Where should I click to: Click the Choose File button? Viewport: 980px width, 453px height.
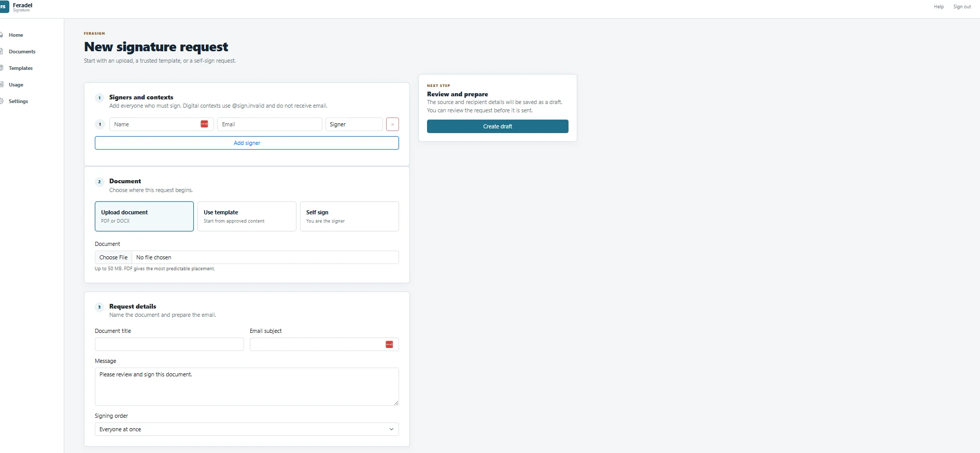(x=113, y=257)
